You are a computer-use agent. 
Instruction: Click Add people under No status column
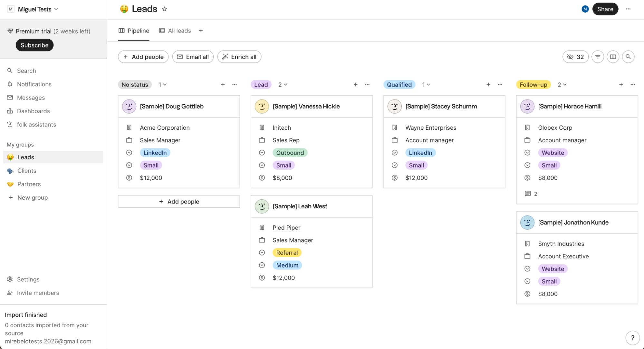coord(179,202)
